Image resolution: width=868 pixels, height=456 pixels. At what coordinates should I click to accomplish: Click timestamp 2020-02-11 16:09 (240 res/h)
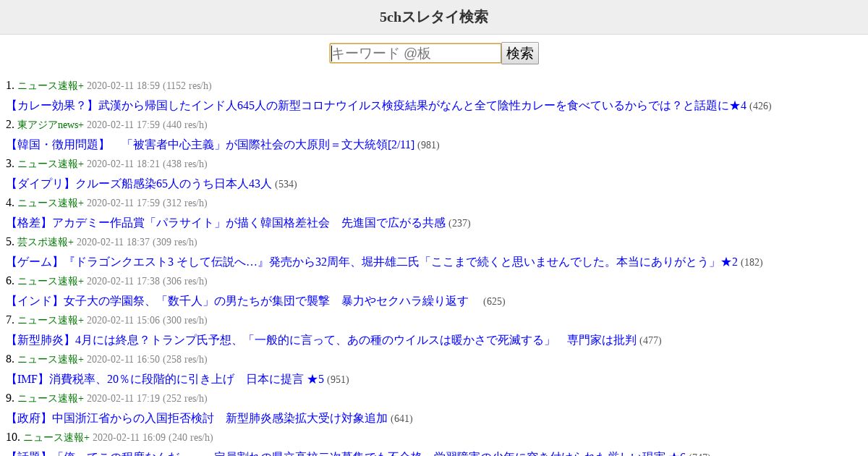(153, 438)
